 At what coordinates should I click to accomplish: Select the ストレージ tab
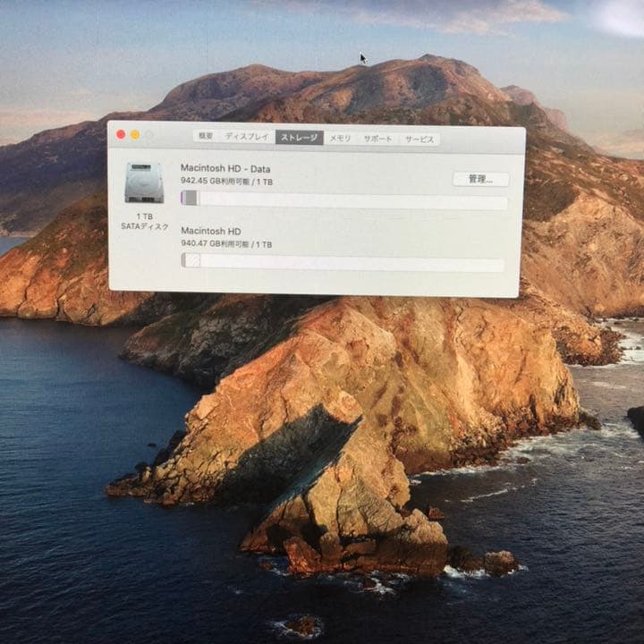[x=300, y=138]
